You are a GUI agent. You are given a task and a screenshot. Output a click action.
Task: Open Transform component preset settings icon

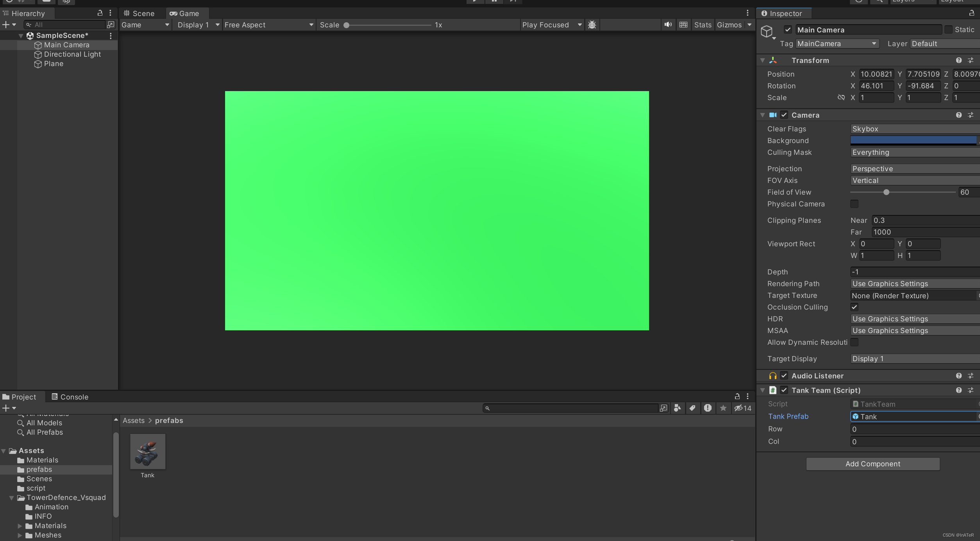tap(971, 60)
